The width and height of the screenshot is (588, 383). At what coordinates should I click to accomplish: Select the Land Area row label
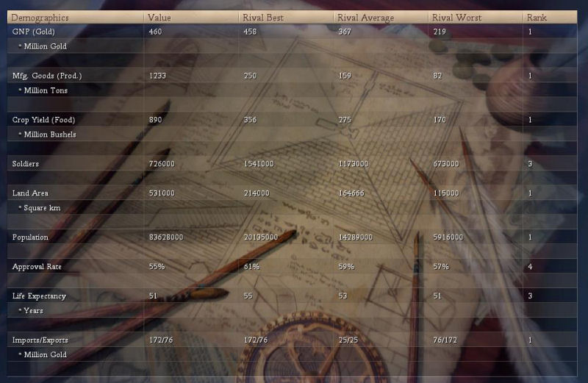(x=30, y=193)
